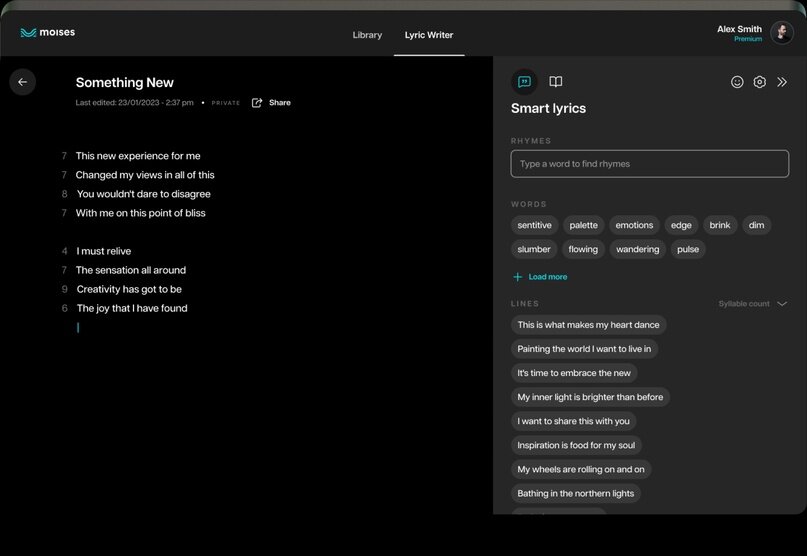Click lyric line 'The sensation all around'
Image resolution: width=807 pixels, height=556 pixels.
click(131, 270)
